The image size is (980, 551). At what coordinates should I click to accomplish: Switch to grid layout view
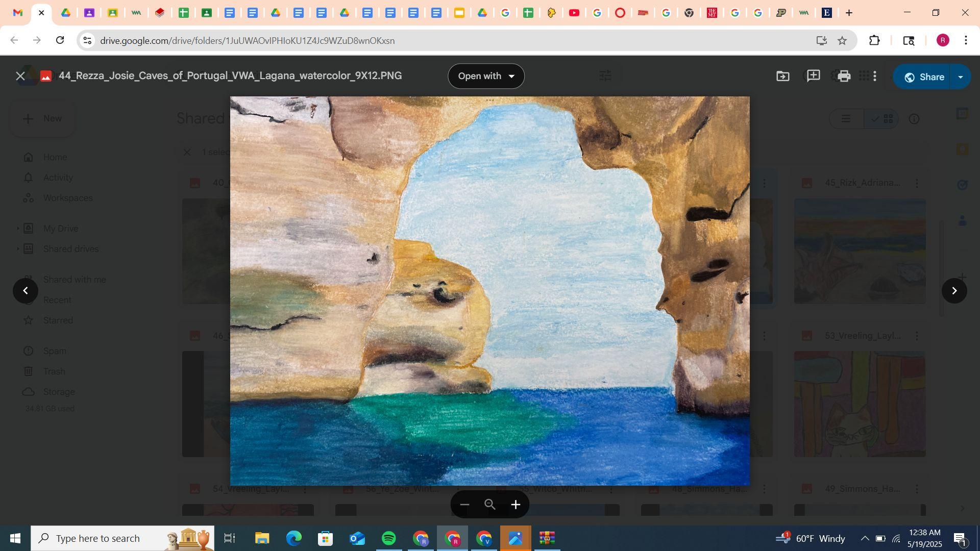coord(882,119)
